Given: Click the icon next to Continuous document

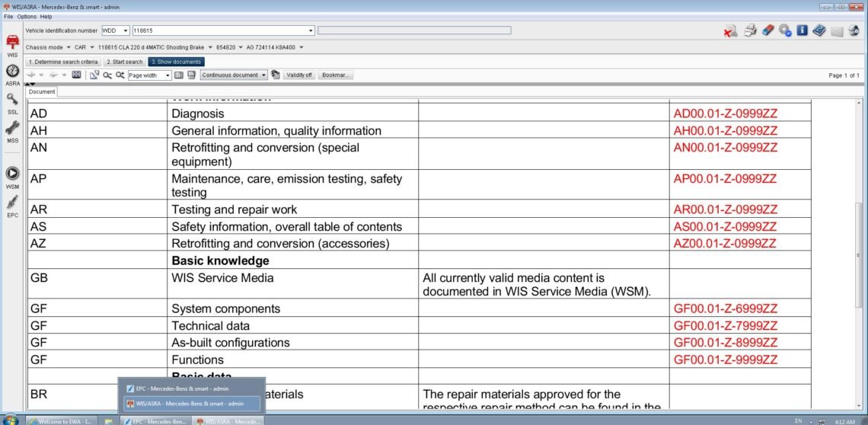Looking at the screenshot, I should [275, 75].
